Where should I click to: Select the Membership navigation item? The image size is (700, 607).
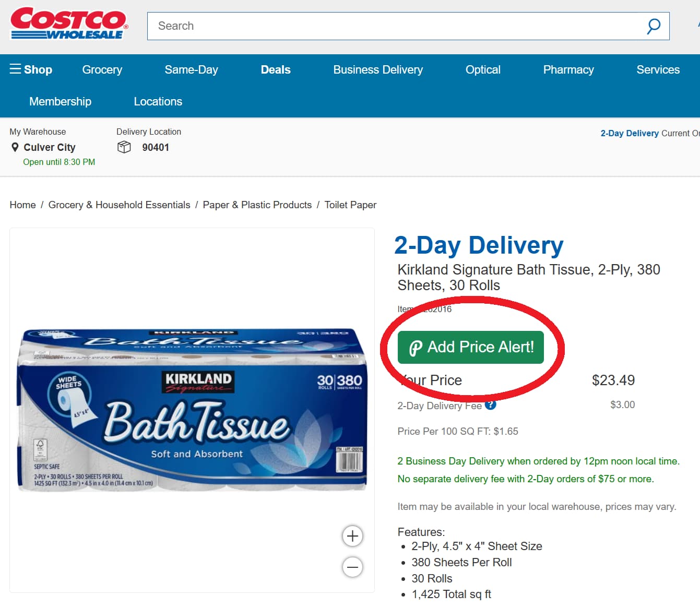60,101
